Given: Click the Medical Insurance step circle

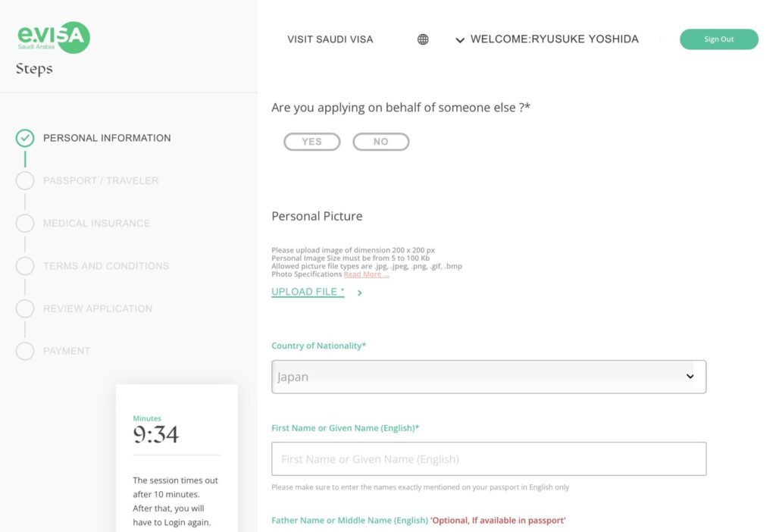Looking at the screenshot, I should pos(25,224).
